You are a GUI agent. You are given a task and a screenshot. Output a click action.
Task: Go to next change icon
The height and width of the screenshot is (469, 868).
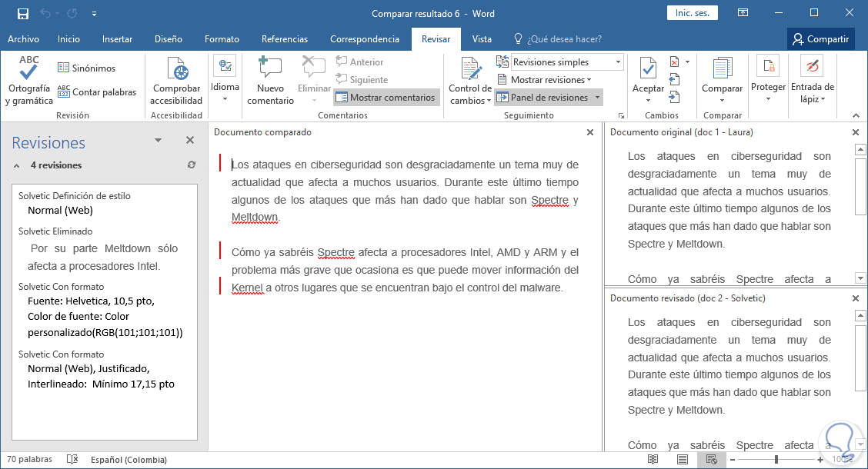pos(674,98)
